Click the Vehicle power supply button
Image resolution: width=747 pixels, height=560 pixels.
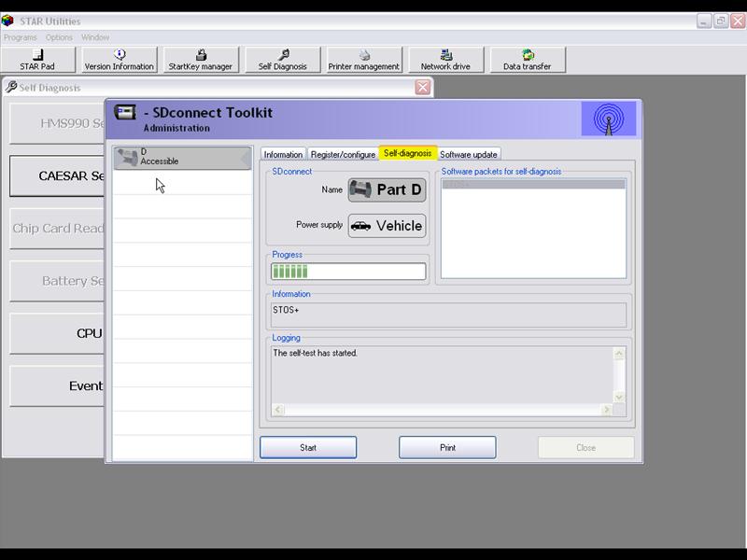387,226
